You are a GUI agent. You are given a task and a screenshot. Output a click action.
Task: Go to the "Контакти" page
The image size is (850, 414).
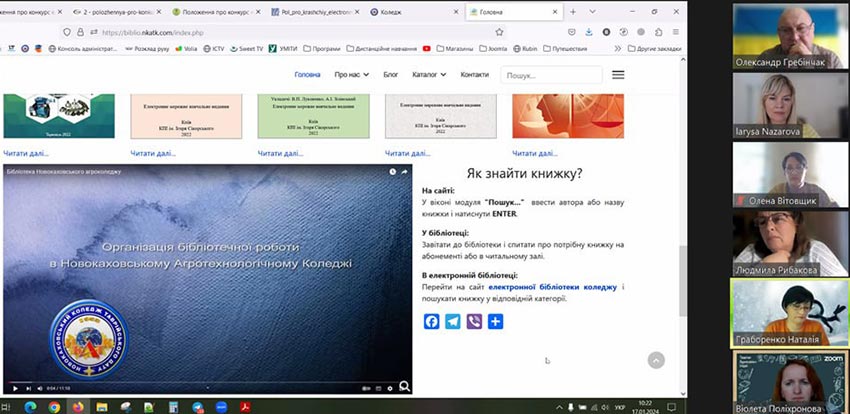coord(474,75)
